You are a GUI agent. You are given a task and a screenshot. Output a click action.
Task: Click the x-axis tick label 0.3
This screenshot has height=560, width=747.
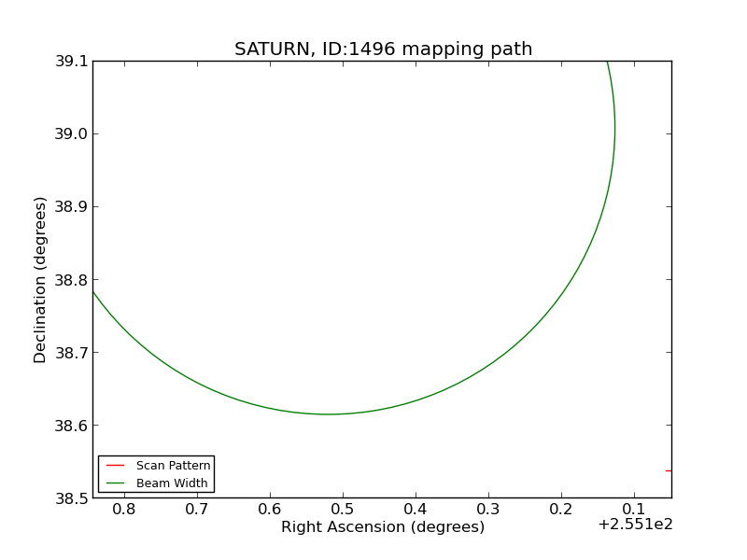pyautogui.click(x=488, y=510)
